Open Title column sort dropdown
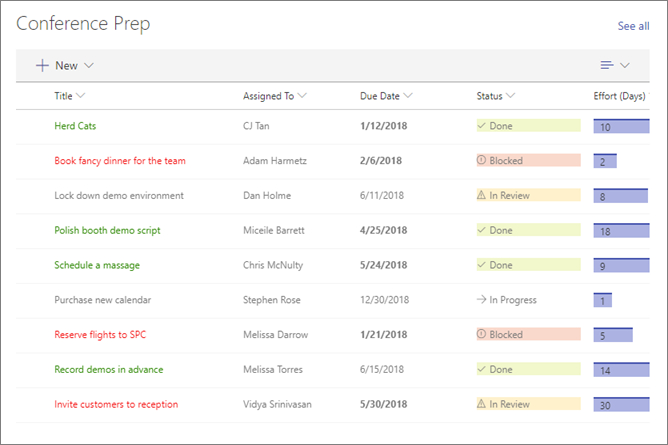 coord(81,97)
